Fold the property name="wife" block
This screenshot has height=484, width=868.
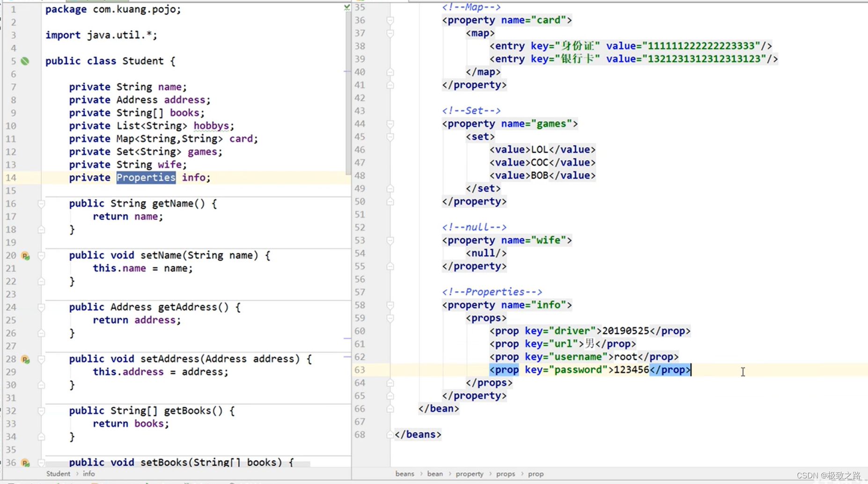(390, 240)
